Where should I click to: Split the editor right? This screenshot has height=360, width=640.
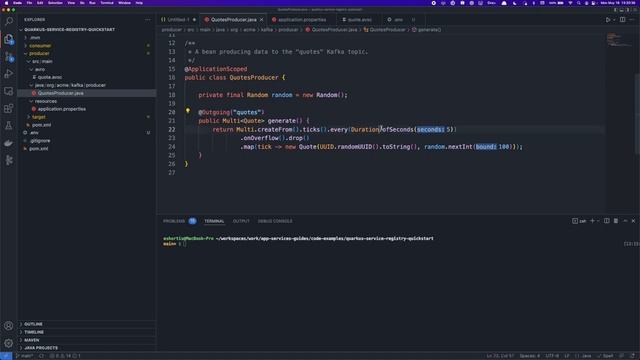(622, 20)
